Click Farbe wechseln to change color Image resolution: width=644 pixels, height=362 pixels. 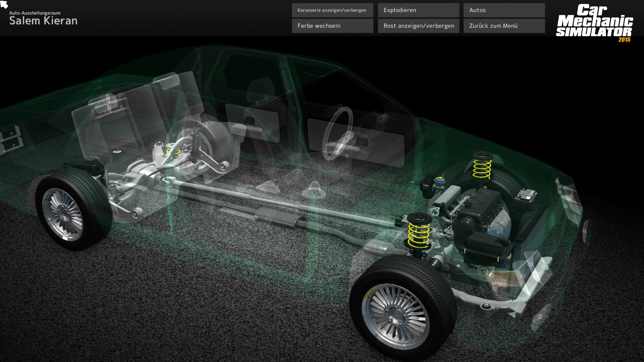pos(332,26)
